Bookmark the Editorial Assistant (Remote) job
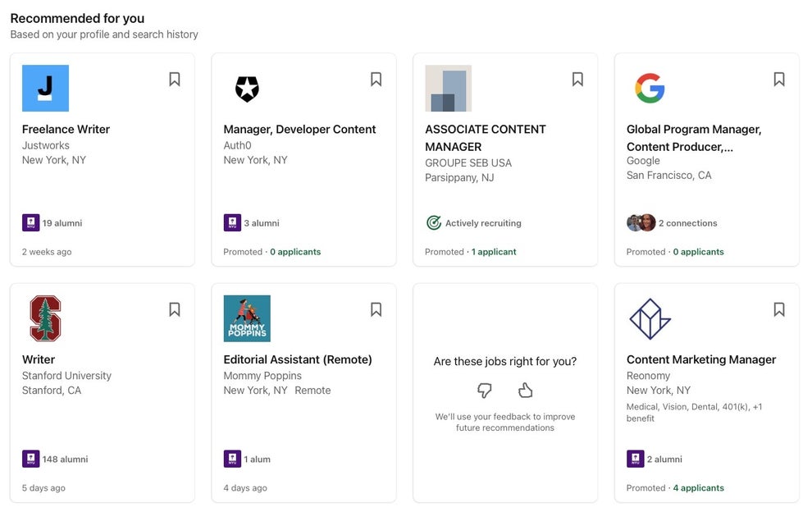 pyautogui.click(x=376, y=309)
